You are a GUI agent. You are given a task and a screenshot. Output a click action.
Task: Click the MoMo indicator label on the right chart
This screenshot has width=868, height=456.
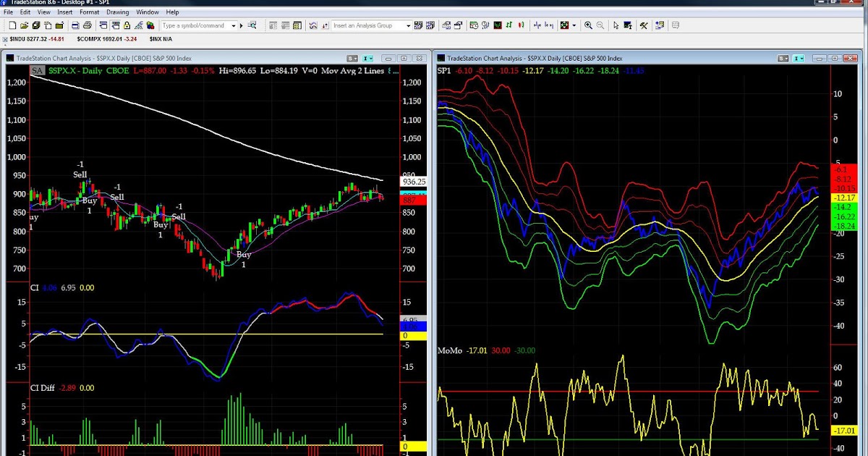tap(450, 351)
